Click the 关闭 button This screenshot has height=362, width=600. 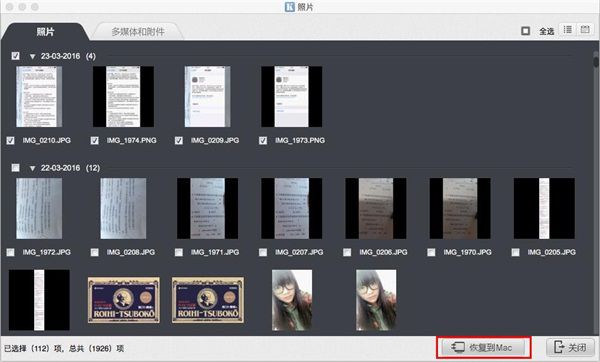pyautogui.click(x=571, y=347)
